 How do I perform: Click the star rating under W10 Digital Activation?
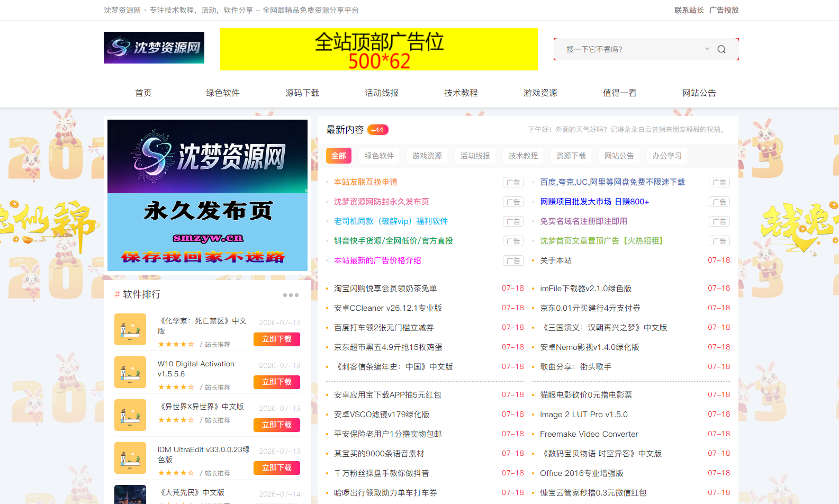pyautogui.click(x=176, y=388)
